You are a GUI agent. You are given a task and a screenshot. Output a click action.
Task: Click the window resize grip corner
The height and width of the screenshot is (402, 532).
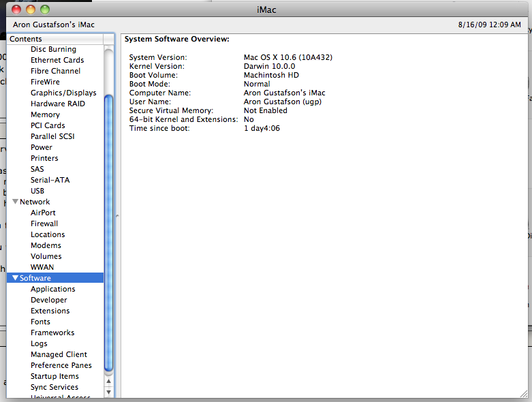coord(524,394)
